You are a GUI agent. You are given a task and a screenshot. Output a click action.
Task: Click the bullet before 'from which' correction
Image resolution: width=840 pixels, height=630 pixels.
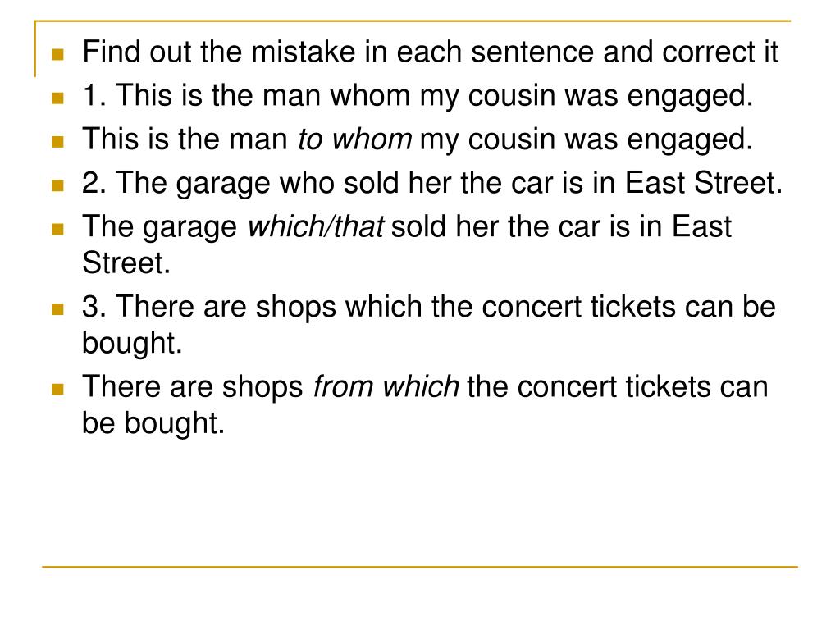click(58, 389)
